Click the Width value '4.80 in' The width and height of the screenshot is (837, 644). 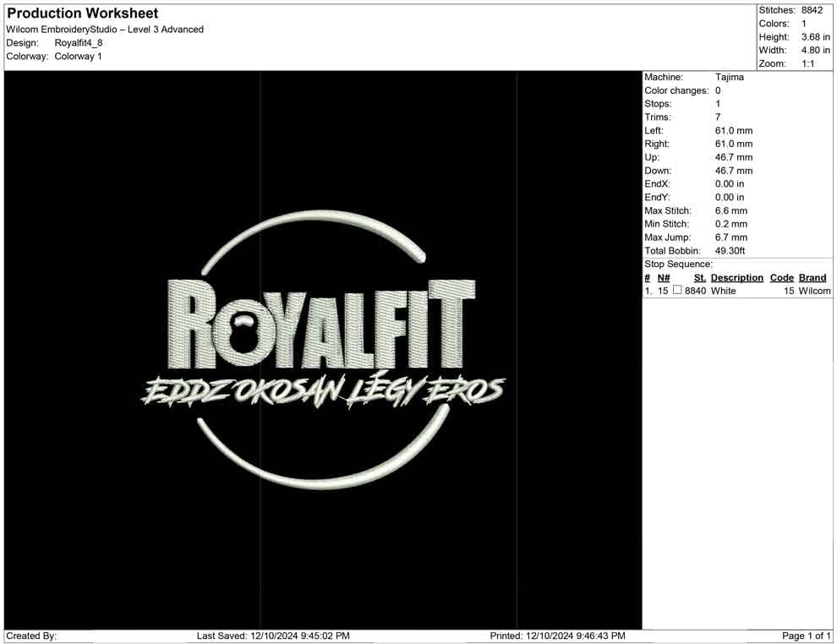(x=816, y=50)
